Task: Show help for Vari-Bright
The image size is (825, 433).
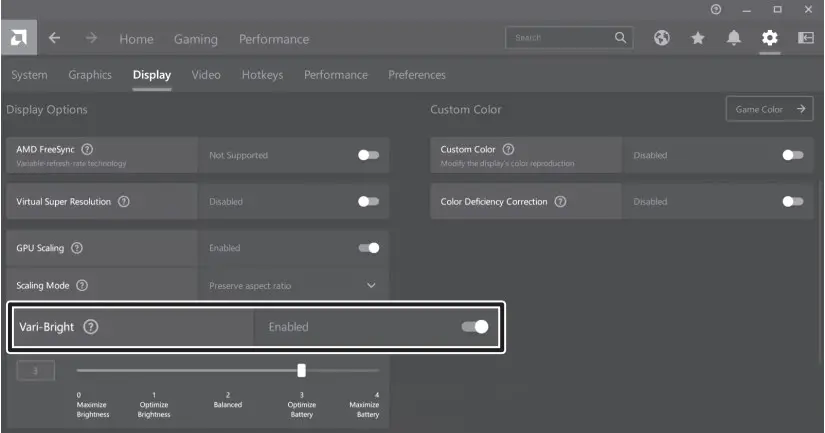Action: pyautogui.click(x=91, y=327)
